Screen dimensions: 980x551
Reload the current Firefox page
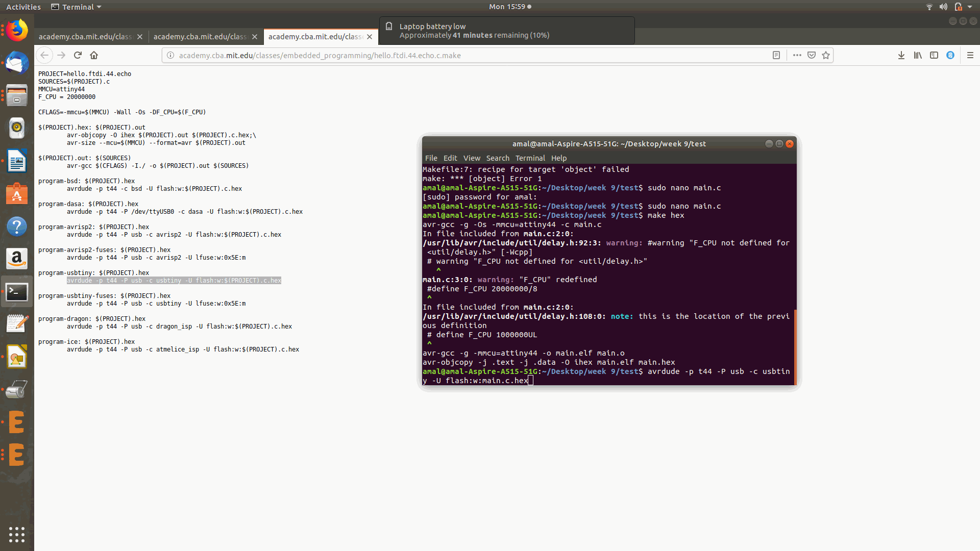pos(78,55)
